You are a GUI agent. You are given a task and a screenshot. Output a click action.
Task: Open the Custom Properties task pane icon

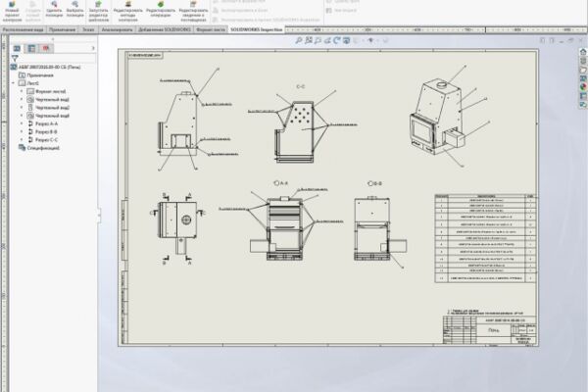click(x=583, y=96)
